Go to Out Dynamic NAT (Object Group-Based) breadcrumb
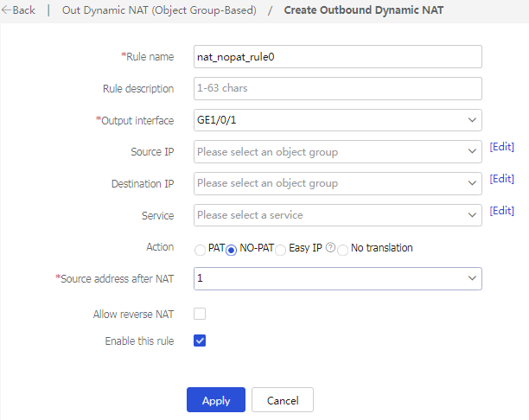Image resolution: width=529 pixels, height=420 pixels. (x=159, y=10)
